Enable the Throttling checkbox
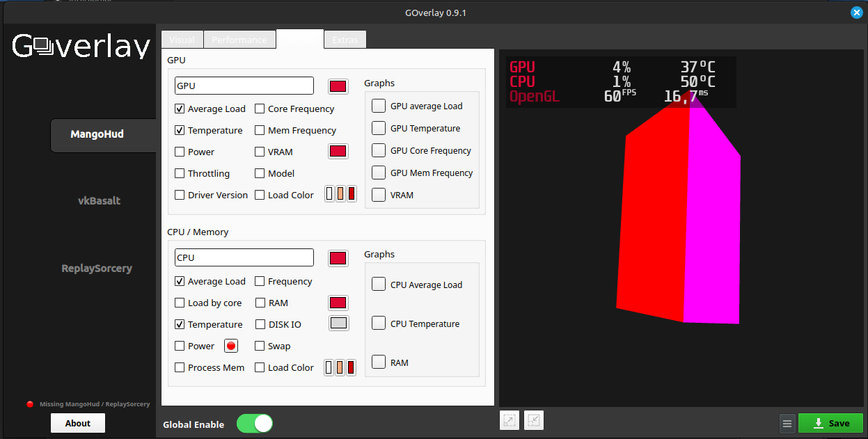868x439 pixels. (180, 173)
